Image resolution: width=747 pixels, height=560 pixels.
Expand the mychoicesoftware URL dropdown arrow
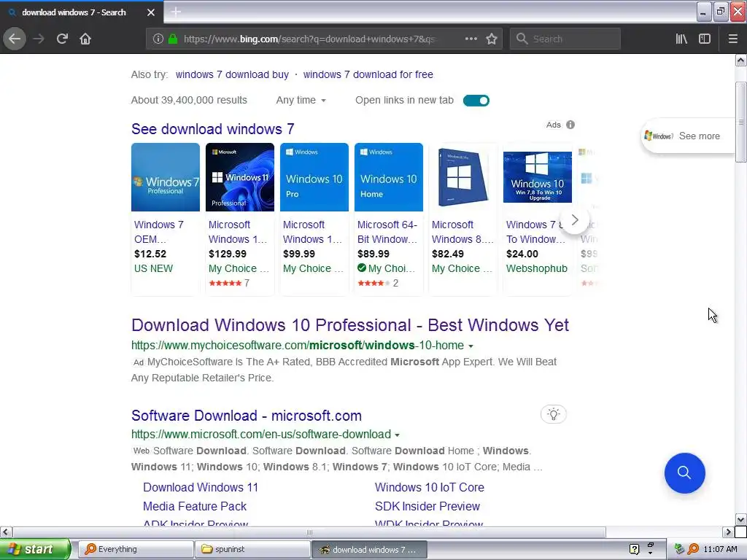[x=471, y=346]
